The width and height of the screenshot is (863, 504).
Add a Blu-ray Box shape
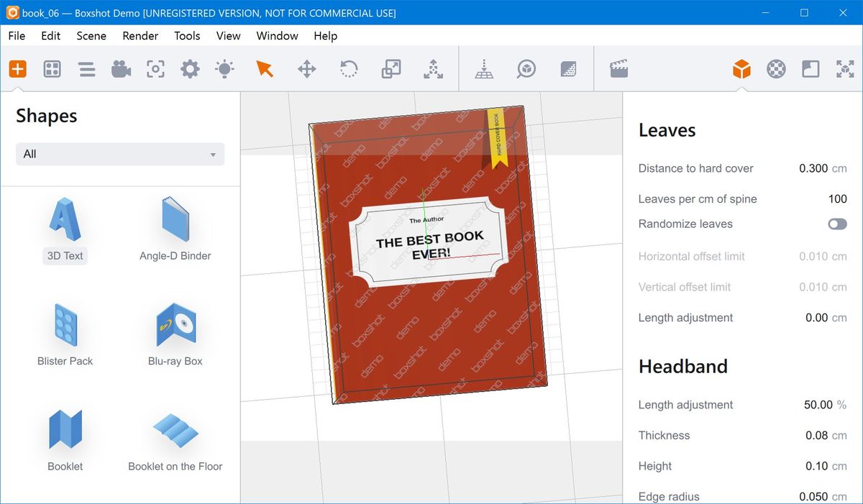175,334
